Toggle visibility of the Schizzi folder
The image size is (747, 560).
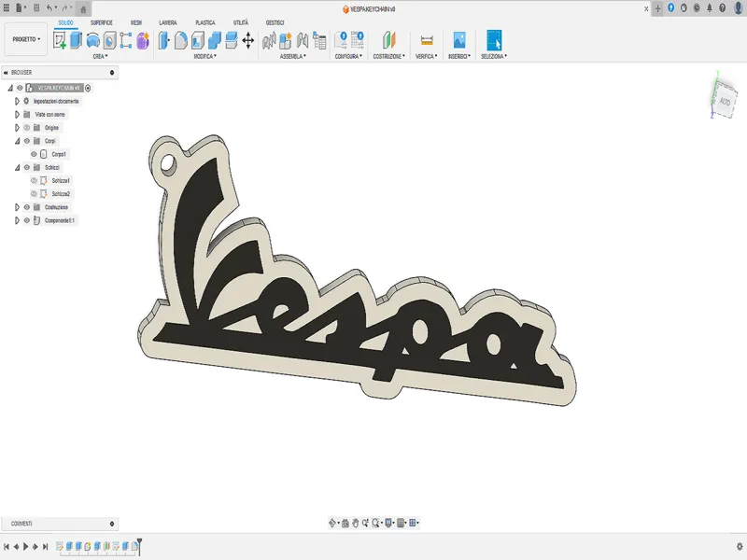pos(27,167)
